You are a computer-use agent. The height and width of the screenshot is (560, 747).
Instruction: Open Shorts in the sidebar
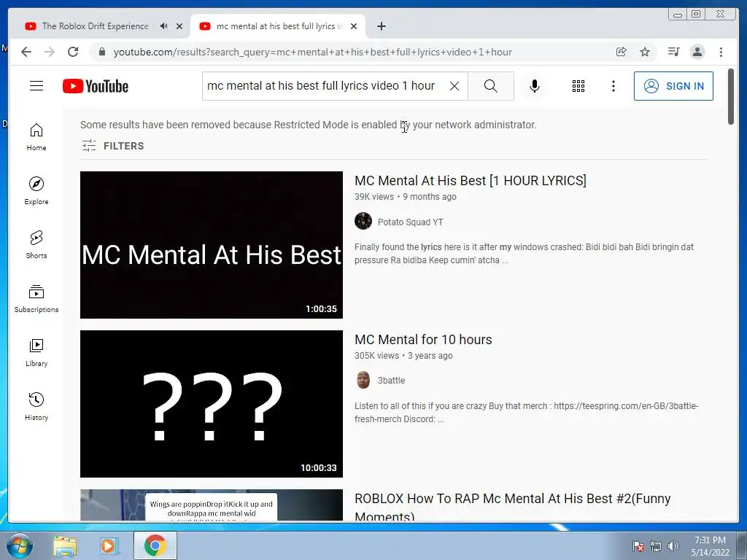pos(36,245)
